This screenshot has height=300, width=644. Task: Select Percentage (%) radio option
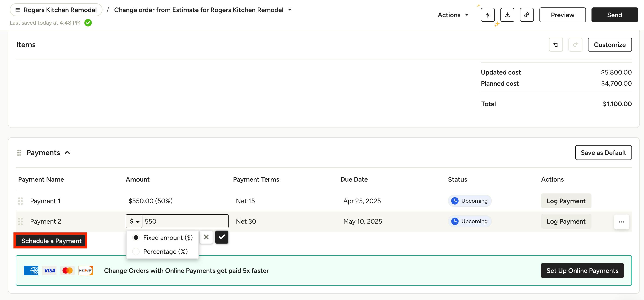pos(136,251)
